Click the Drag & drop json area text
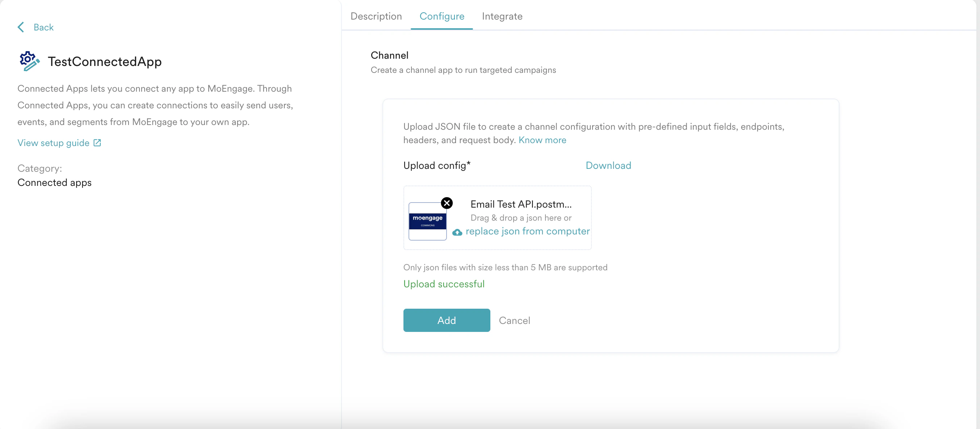 [521, 218]
